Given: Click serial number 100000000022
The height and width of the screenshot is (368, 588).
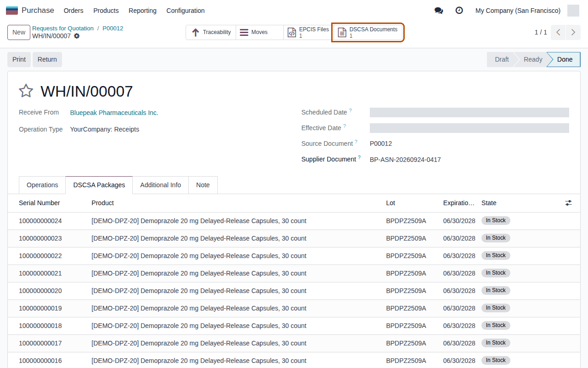Looking at the screenshot, I should pyautogui.click(x=40, y=256).
